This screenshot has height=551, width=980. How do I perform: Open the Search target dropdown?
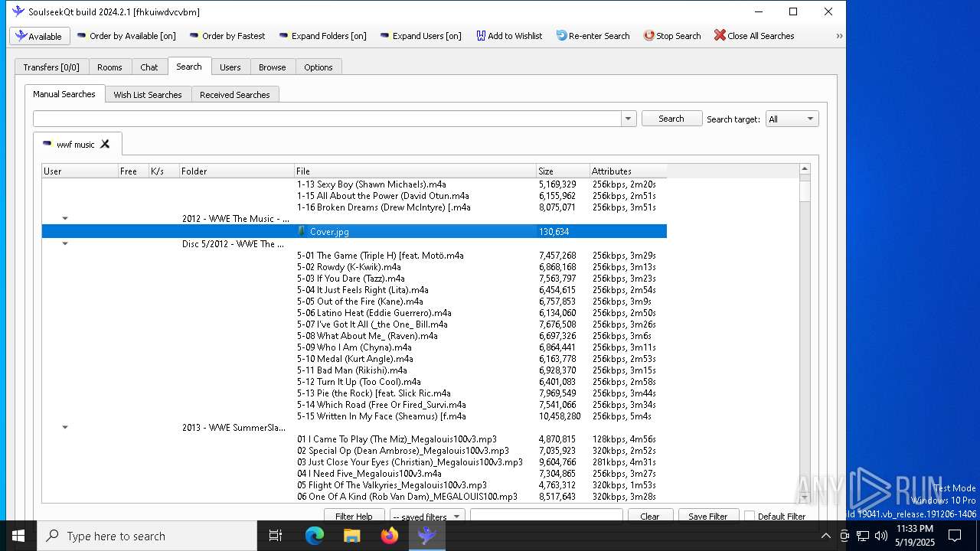pyautogui.click(x=792, y=119)
